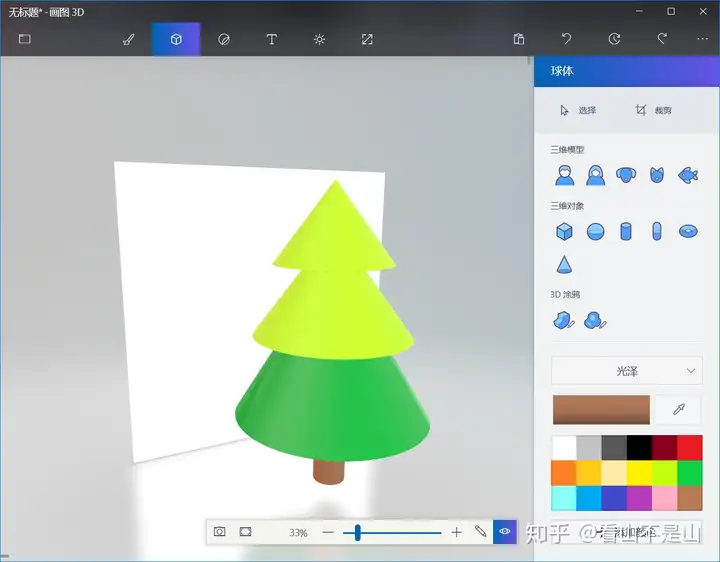Pick the green color swatch
The height and width of the screenshot is (562, 720).
(x=690, y=473)
